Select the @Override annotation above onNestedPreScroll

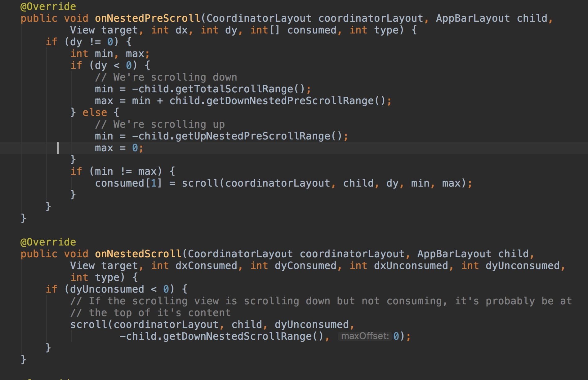[48, 7]
